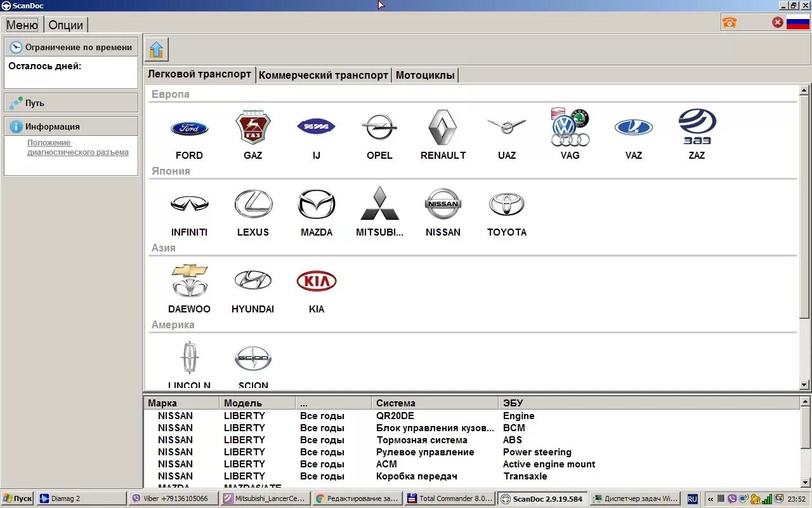Sort the list by Система column
The width and height of the screenshot is (812, 508).
tap(435, 403)
